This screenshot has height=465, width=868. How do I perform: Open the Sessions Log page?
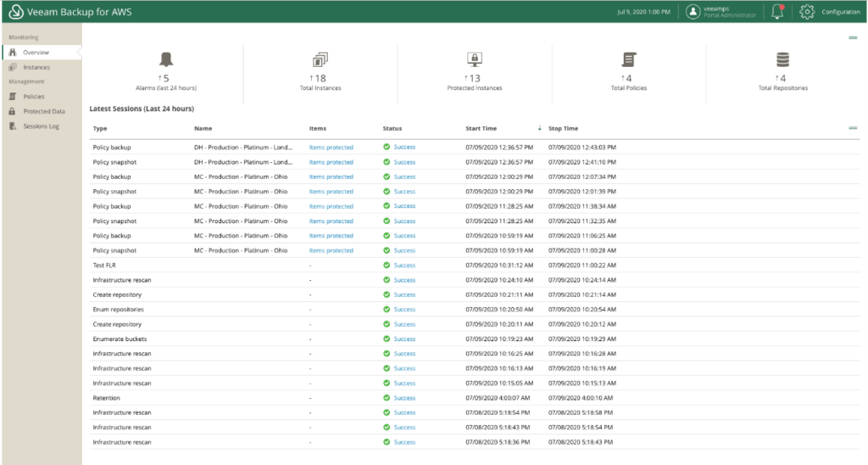coord(42,126)
